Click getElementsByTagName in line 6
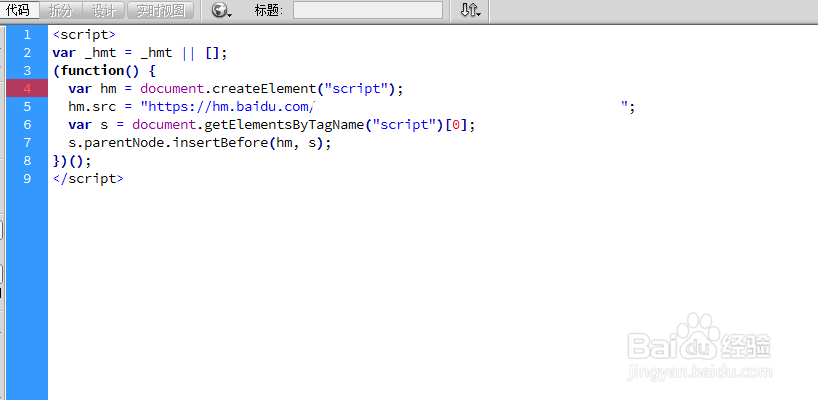818x400 pixels. coord(284,125)
